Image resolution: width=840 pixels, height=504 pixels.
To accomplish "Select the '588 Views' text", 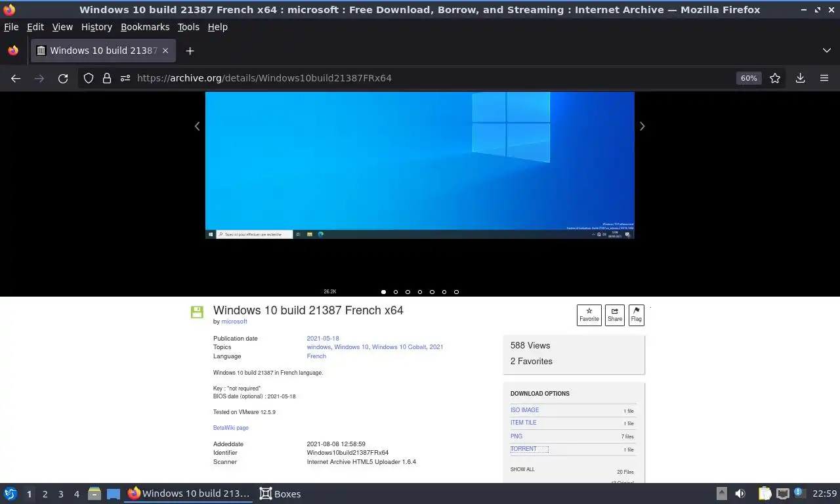I will tap(530, 345).
